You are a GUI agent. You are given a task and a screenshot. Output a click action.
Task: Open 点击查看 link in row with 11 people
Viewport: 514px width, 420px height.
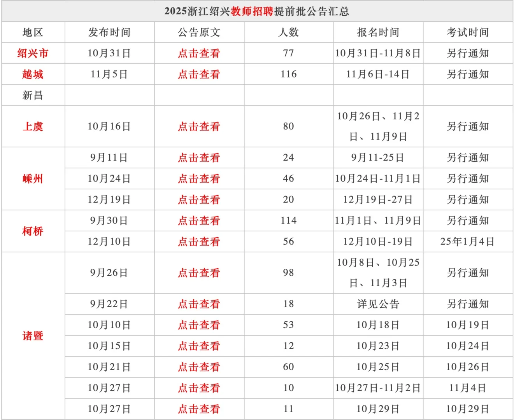[x=199, y=409]
